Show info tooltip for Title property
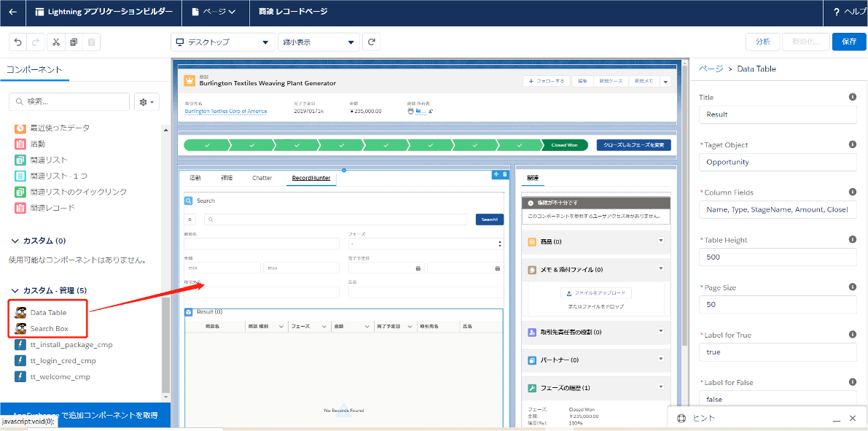 coord(853,97)
